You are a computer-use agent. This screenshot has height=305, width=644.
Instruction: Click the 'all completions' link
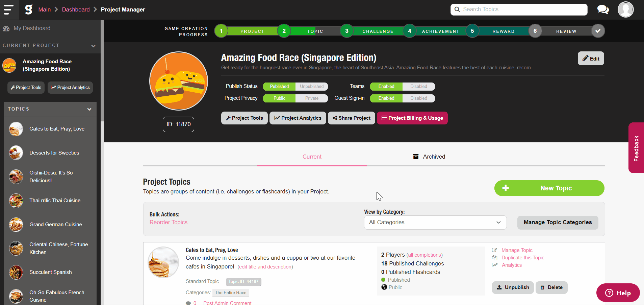[424, 255]
